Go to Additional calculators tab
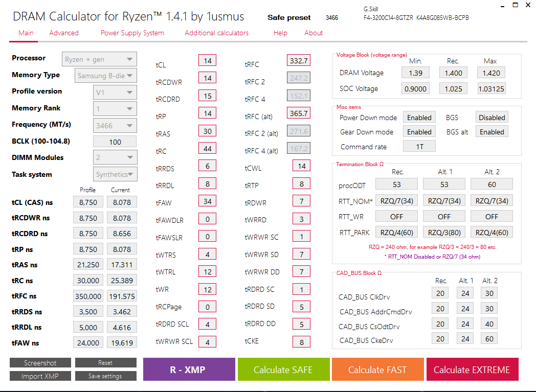The height and width of the screenshot is (392, 536). pyautogui.click(x=217, y=33)
